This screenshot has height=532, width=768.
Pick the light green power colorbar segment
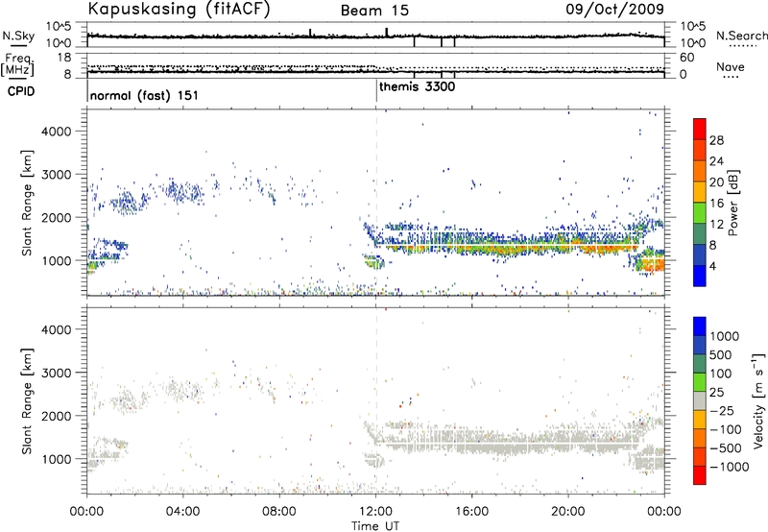[x=700, y=213]
